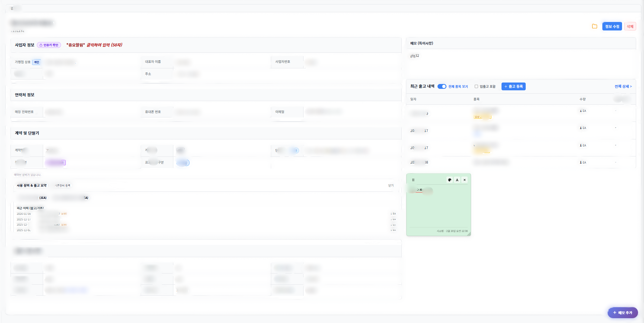
Task: Click the 기존장비 등록 button
Action: pyautogui.click(x=63, y=185)
